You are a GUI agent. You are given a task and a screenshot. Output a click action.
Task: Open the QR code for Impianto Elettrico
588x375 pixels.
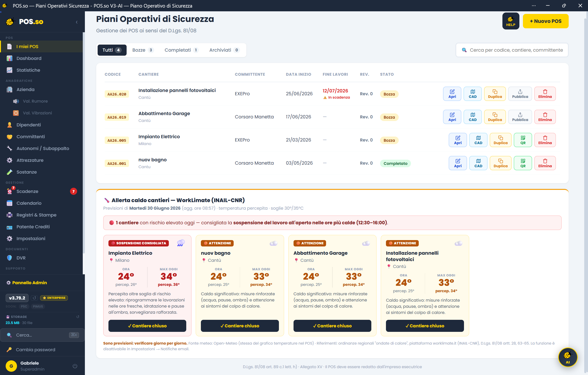[523, 140]
